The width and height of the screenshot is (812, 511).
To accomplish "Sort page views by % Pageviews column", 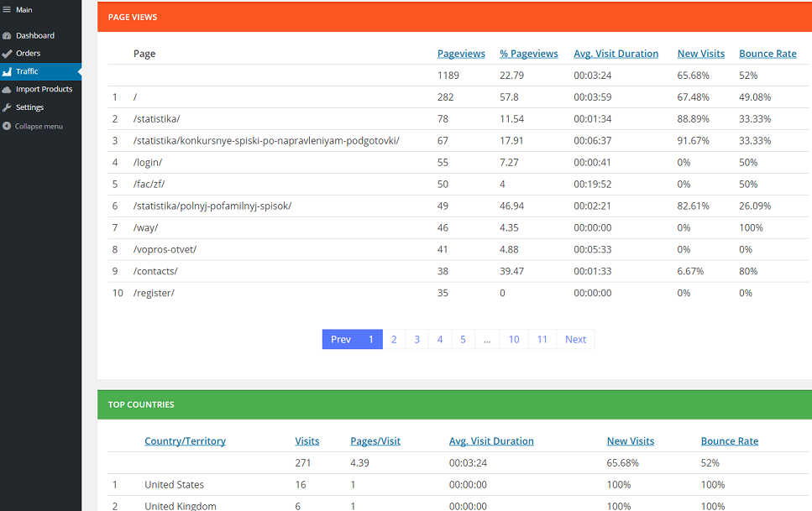I will tap(528, 54).
